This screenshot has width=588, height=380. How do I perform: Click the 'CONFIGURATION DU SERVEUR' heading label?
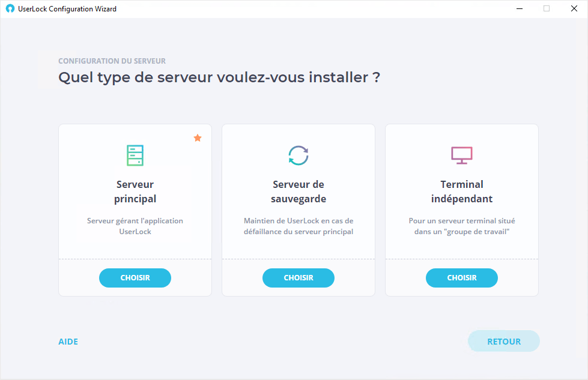[112, 61]
